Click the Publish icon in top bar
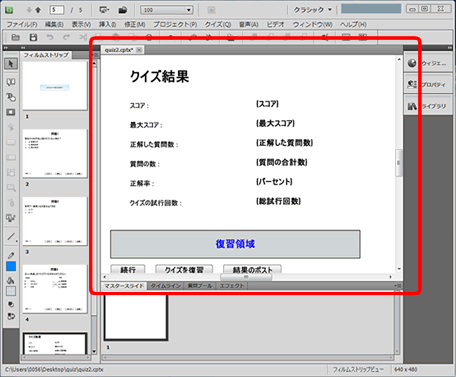 point(123,10)
